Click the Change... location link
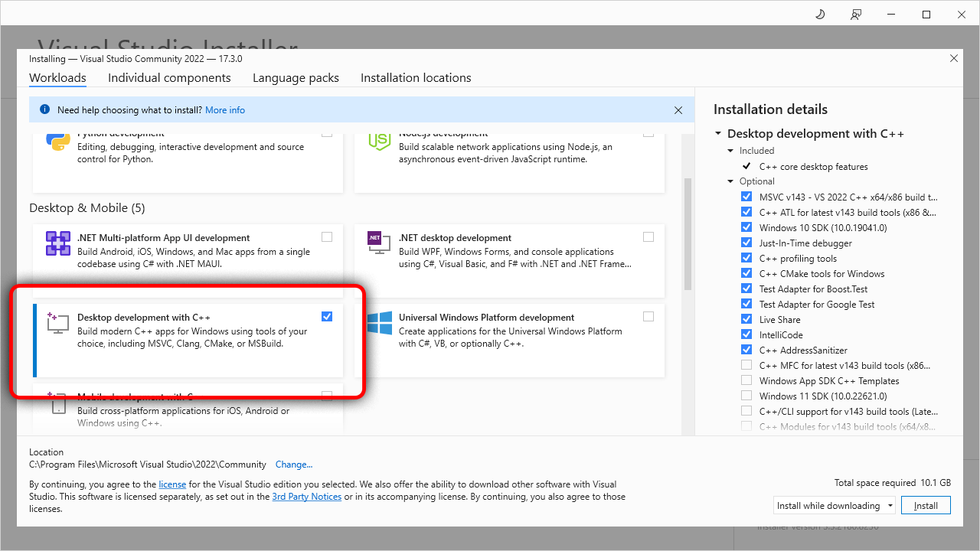 click(x=294, y=465)
